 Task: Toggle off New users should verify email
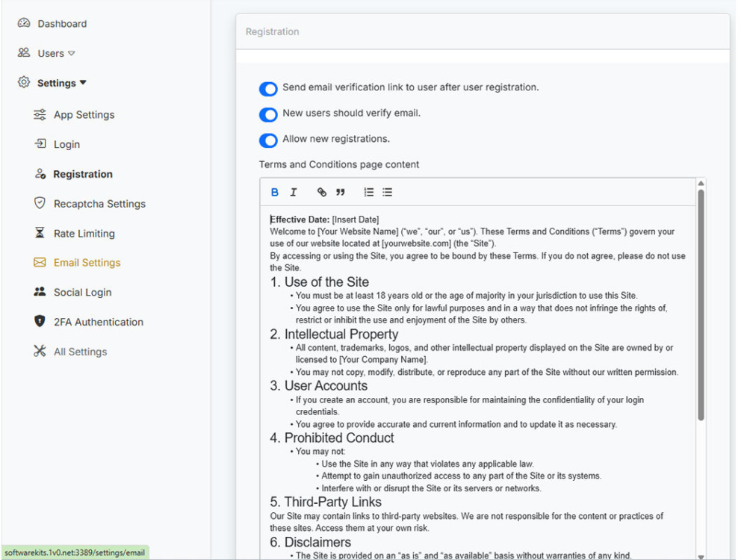[x=268, y=114]
